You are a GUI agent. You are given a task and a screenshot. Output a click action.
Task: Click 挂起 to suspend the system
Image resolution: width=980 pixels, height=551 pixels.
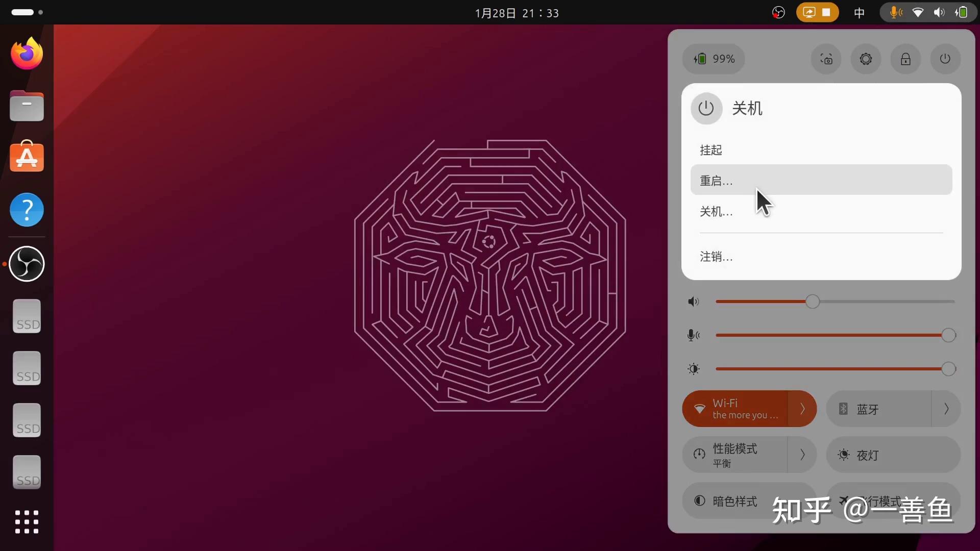[710, 150]
